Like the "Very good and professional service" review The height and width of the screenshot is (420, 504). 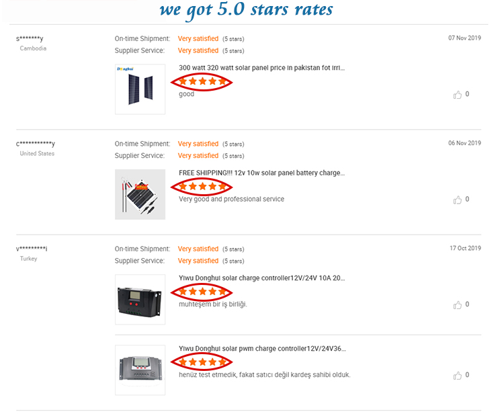[458, 200]
